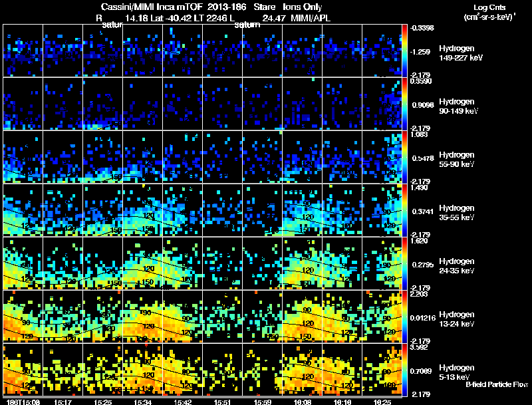Select the 15:08 image in the 24-35 keV row
Image resolution: width=532 pixels, height=405 pixels.
tap(23, 263)
